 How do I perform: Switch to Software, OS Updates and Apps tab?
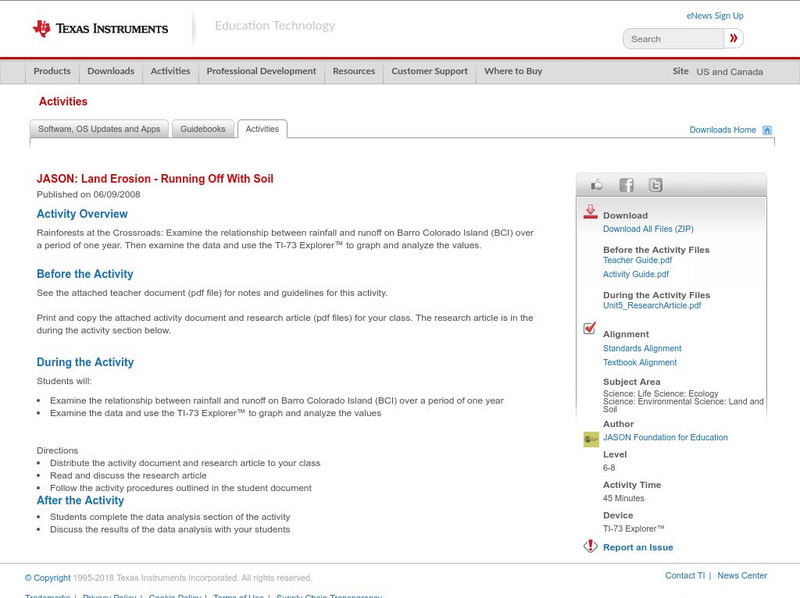tap(99, 129)
